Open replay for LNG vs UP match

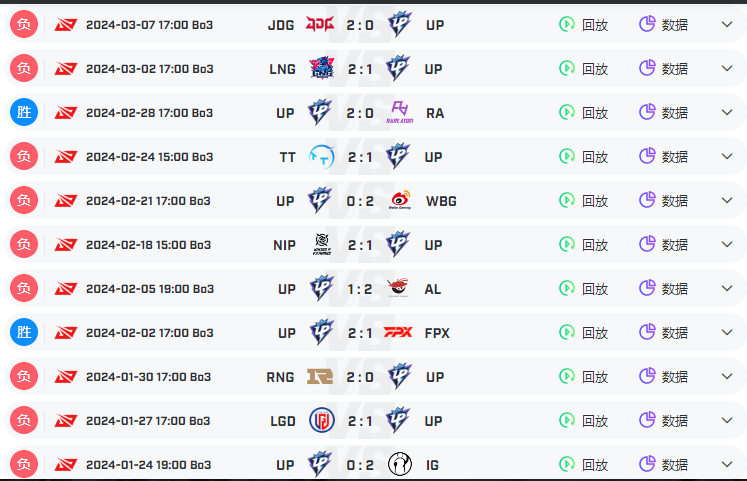[x=584, y=69]
